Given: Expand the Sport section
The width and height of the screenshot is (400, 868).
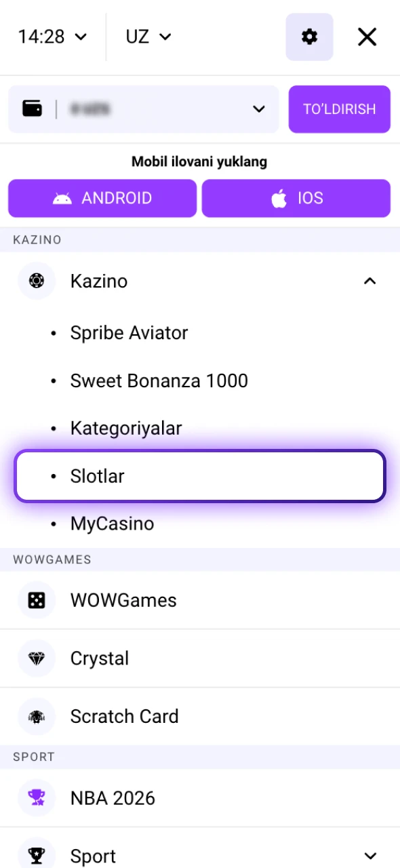Looking at the screenshot, I should tap(369, 856).
